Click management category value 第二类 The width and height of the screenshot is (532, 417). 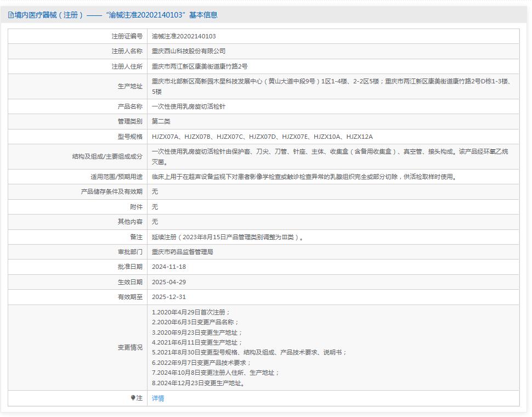click(161, 121)
